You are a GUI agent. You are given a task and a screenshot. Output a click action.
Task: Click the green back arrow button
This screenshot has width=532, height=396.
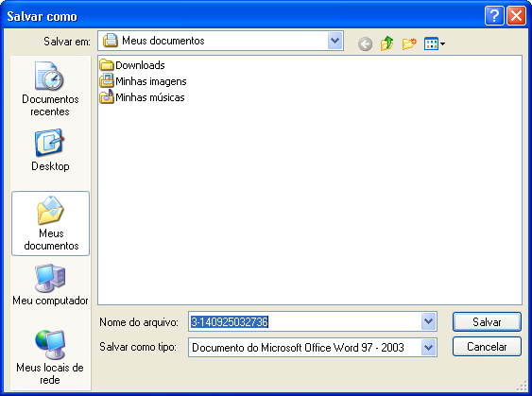(365, 43)
